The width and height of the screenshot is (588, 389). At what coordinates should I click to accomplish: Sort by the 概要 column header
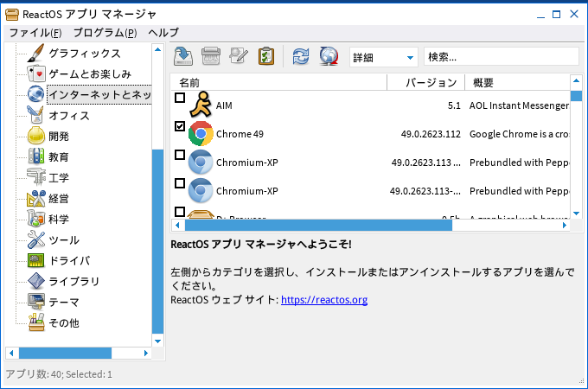pos(517,82)
